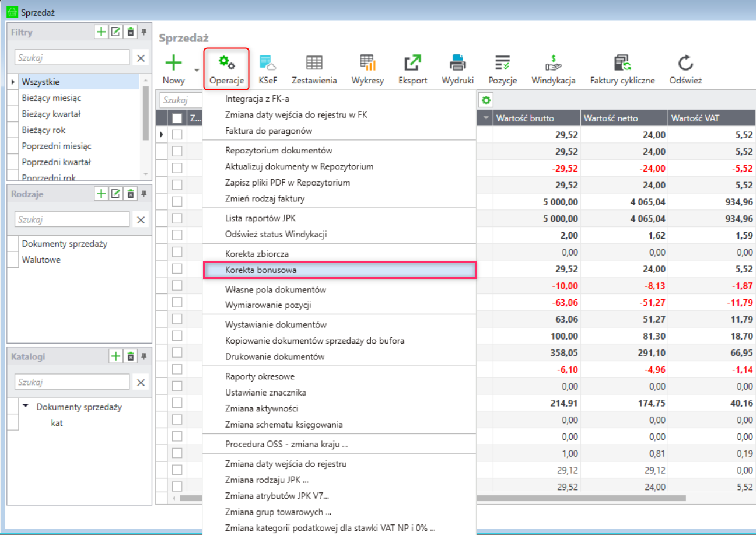Select the kat catalog tree item
The width and height of the screenshot is (756, 535).
(x=57, y=424)
